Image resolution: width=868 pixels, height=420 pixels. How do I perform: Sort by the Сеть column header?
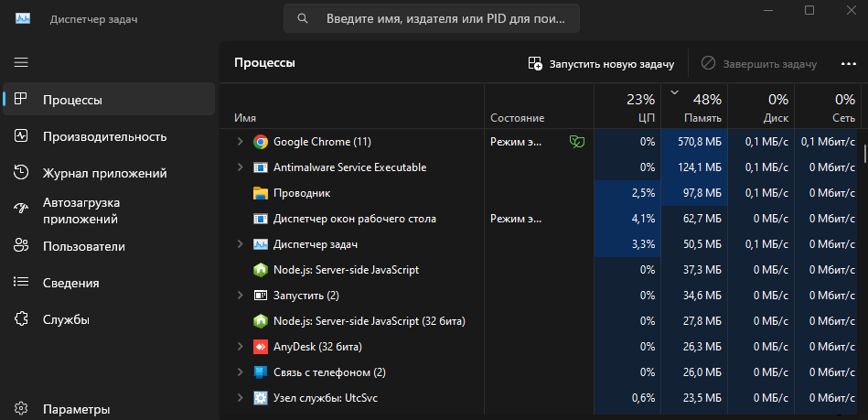[828, 106]
